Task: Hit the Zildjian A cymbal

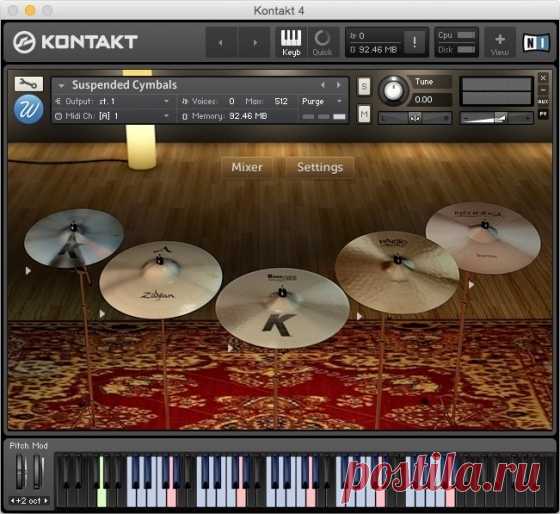Action: 161,279
